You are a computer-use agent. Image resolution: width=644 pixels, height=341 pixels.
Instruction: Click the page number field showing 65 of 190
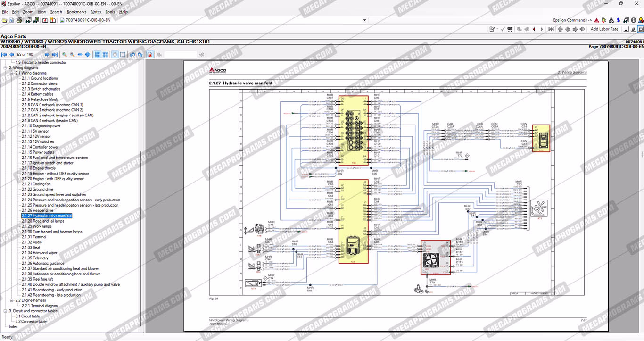click(29, 55)
